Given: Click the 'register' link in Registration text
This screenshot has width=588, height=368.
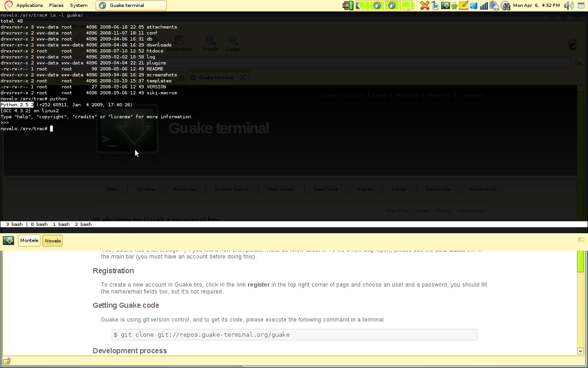Looking at the screenshot, I should click(x=259, y=285).
